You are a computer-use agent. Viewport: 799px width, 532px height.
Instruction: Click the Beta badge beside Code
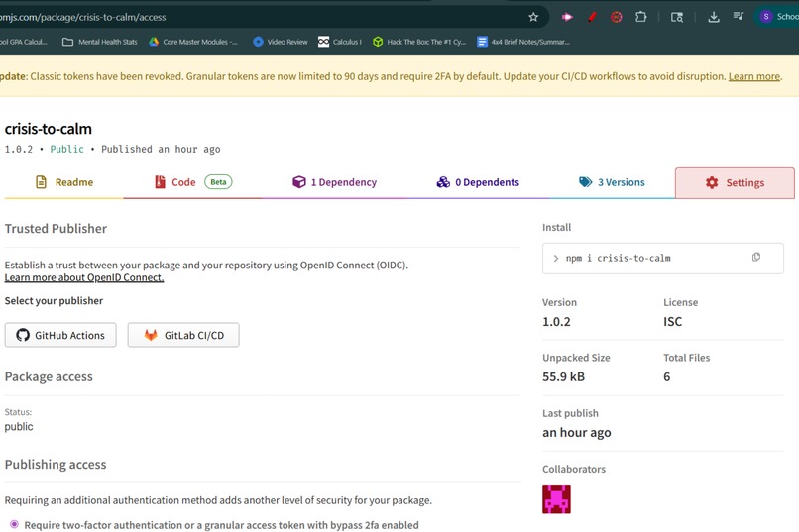(219, 181)
